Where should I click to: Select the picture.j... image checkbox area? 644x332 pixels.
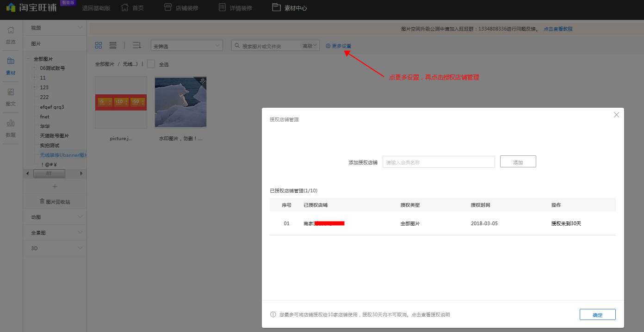(x=121, y=102)
